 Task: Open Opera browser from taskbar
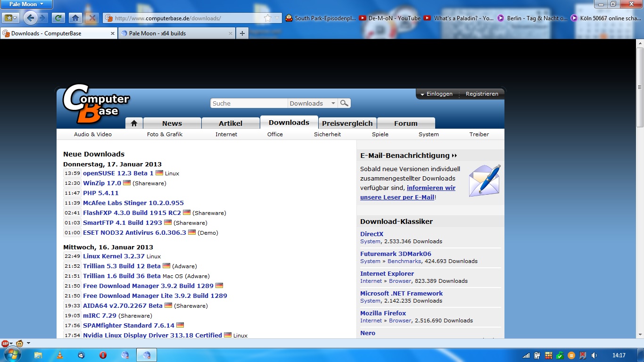click(x=103, y=355)
